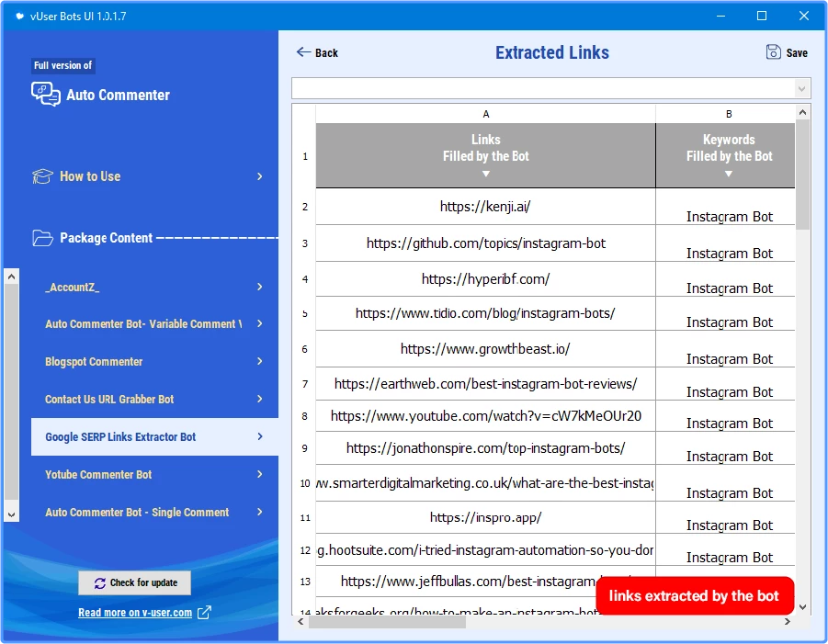This screenshot has width=828, height=644.
Task: Open the dropdown above the table
Action: coord(801,88)
